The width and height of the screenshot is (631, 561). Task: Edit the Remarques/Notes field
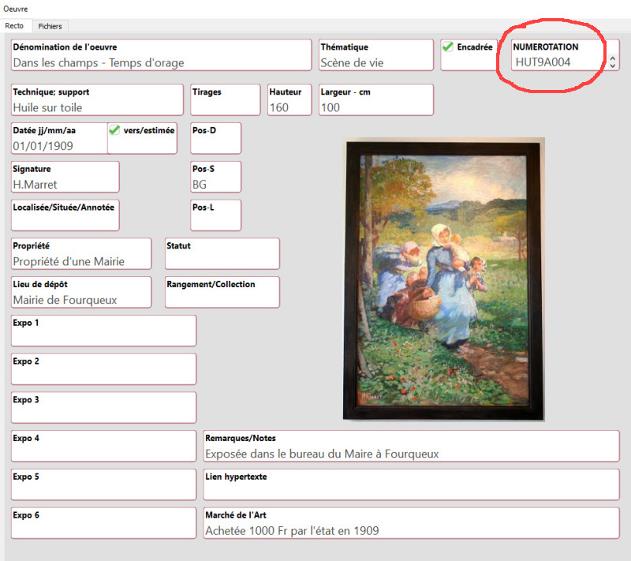point(411,446)
